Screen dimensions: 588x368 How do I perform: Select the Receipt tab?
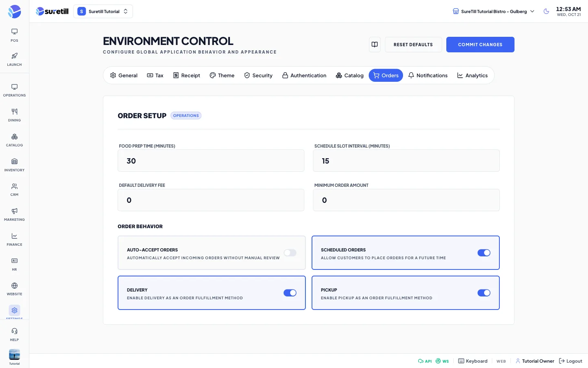coord(187,75)
